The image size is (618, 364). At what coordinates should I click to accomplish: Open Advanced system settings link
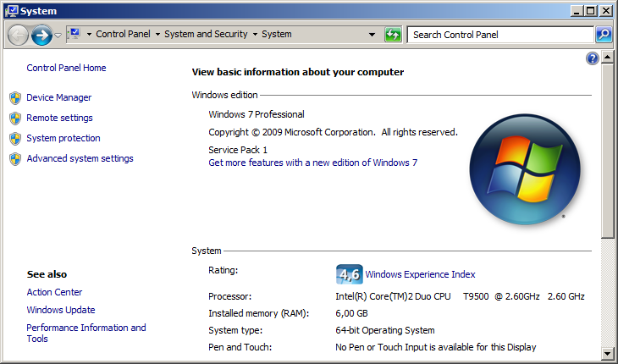[80, 158]
